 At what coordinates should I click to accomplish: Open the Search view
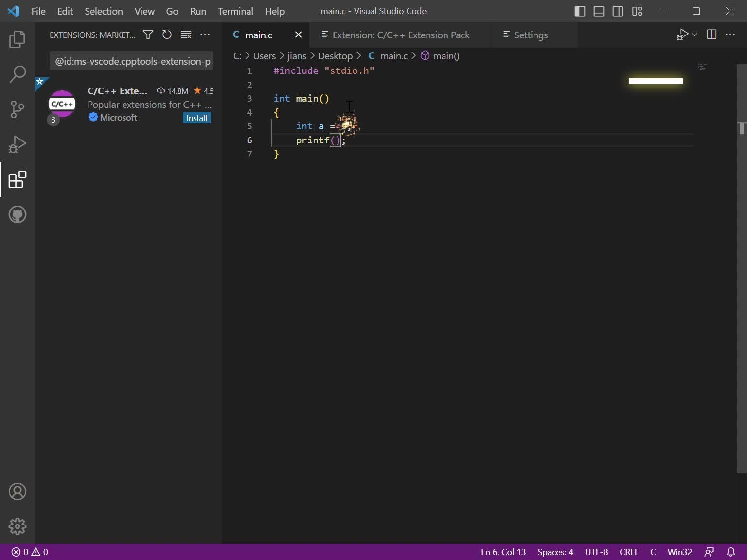point(18,74)
